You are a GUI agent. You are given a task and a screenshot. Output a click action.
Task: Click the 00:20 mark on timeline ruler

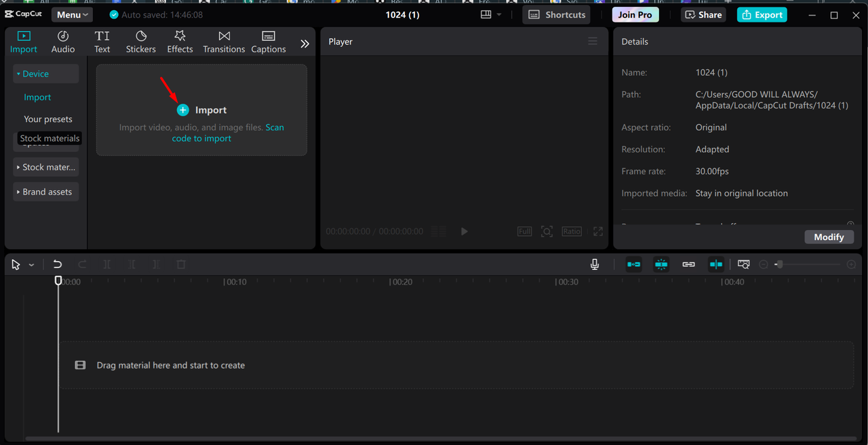tap(400, 282)
